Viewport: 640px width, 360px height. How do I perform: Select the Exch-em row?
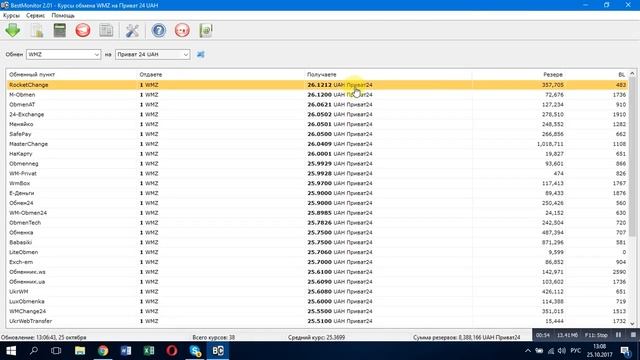318,262
